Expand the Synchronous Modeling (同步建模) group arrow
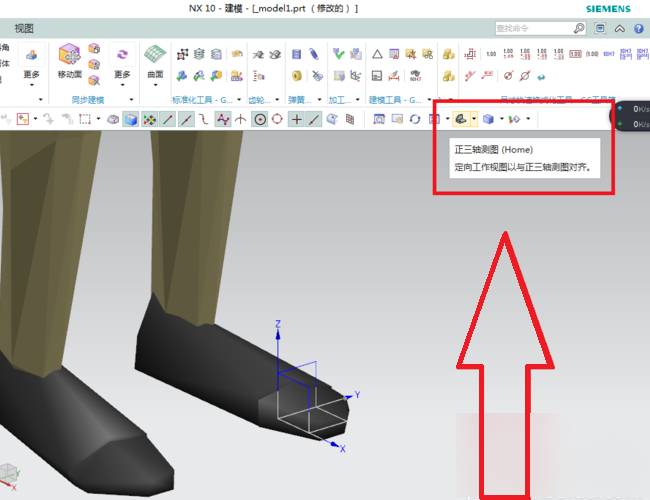This screenshot has width=650, height=500. 131,100
